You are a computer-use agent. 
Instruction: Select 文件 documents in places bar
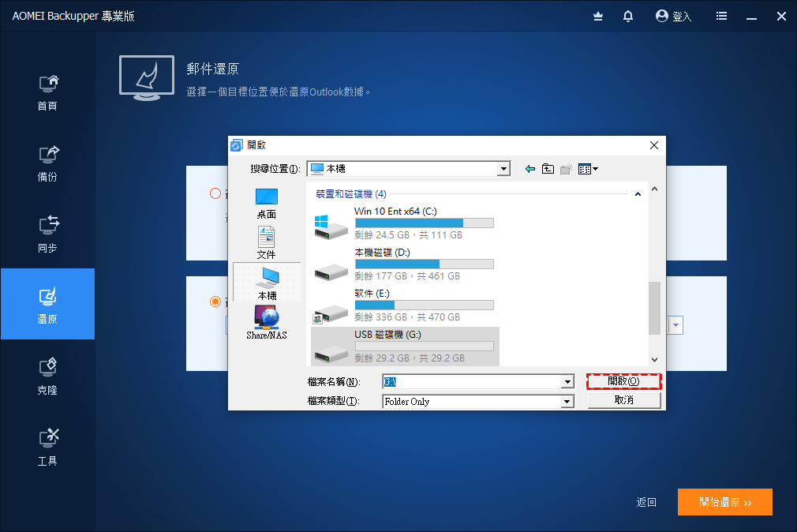tap(267, 243)
